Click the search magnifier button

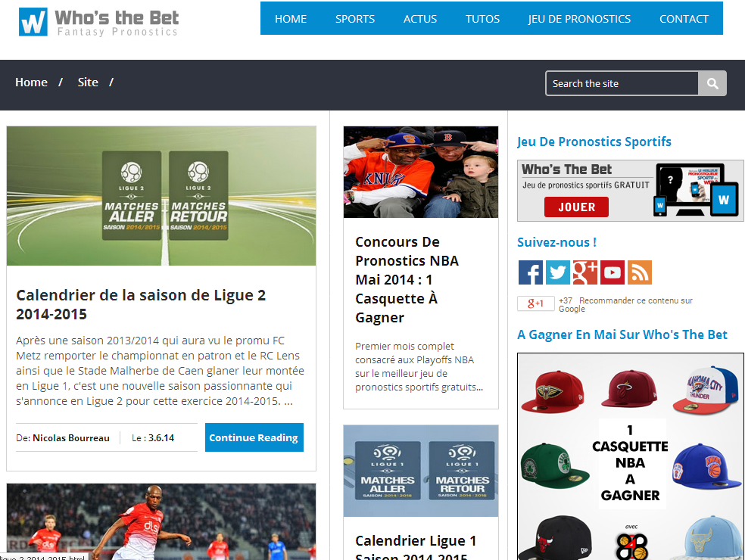click(x=712, y=83)
